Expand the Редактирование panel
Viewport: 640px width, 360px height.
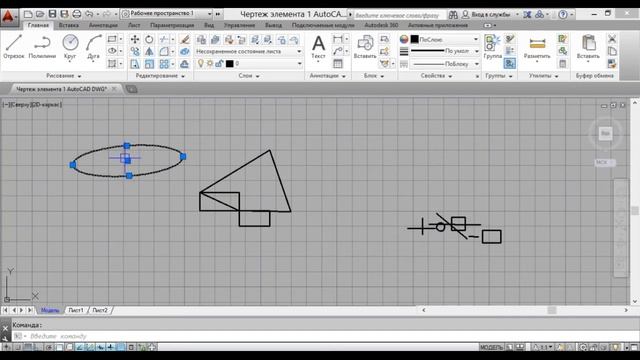point(160,76)
